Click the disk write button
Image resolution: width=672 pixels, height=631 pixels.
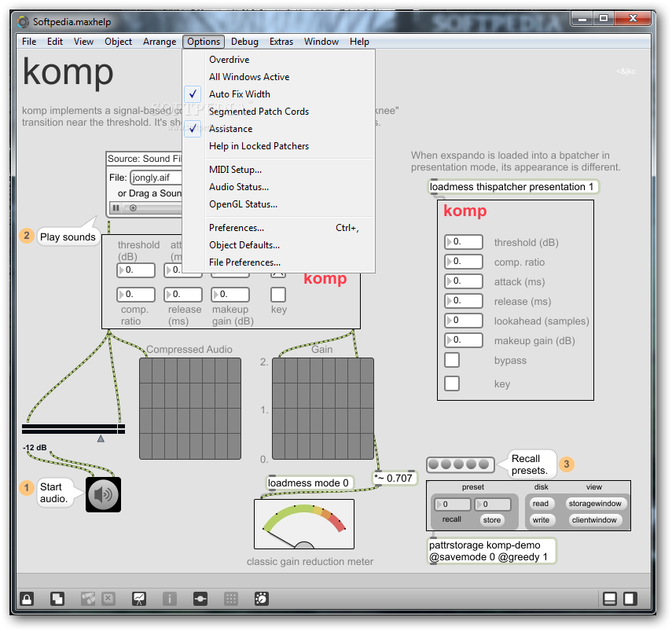(541, 519)
